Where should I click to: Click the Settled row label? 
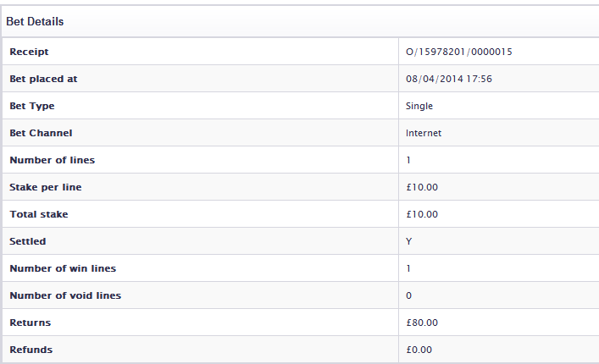pos(28,241)
